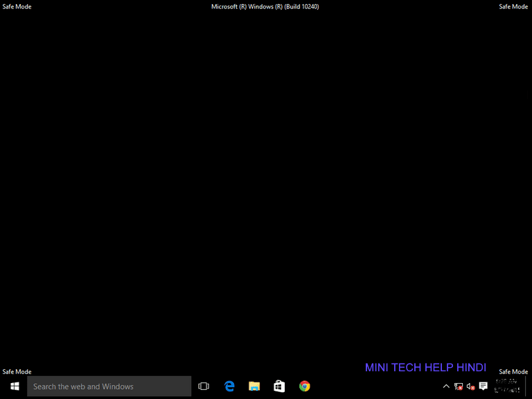
Task: Click the Show desktop strip at taskbar end
Action: [x=528, y=386]
